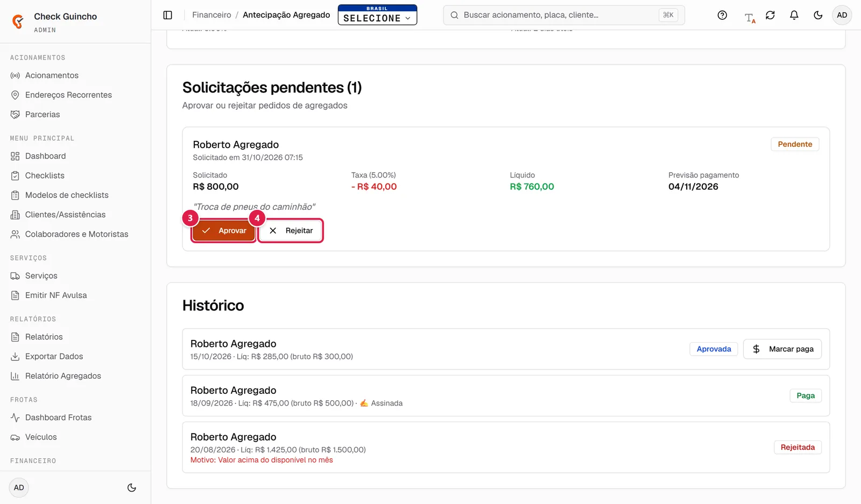Select the - R$ 40,00 fee value
The image size is (861, 504).
click(x=374, y=187)
